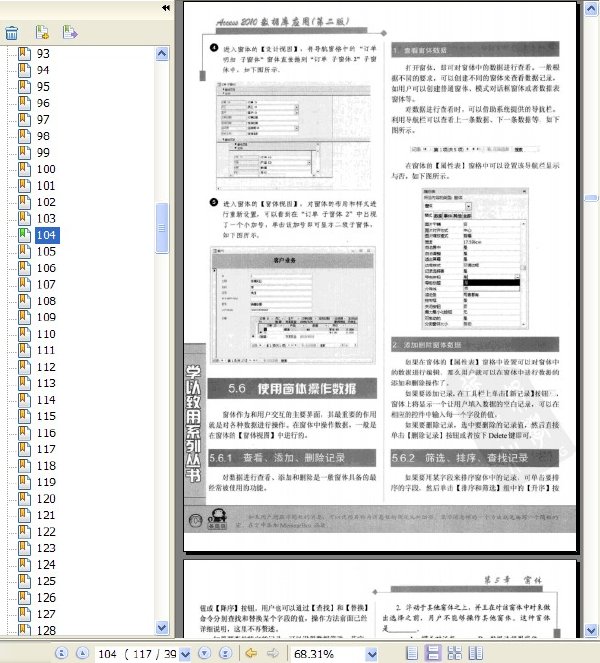Go back to previous view arrow

tap(251, 653)
